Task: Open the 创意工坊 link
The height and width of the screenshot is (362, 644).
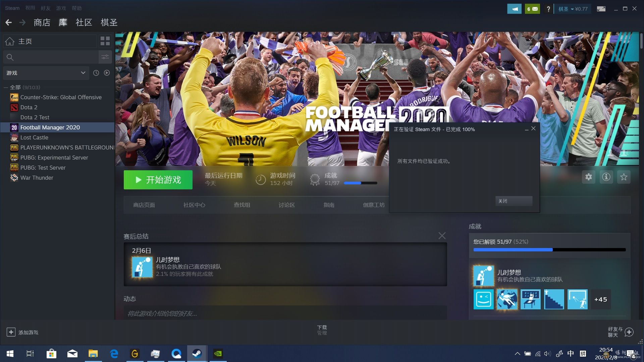Action: pos(374,205)
